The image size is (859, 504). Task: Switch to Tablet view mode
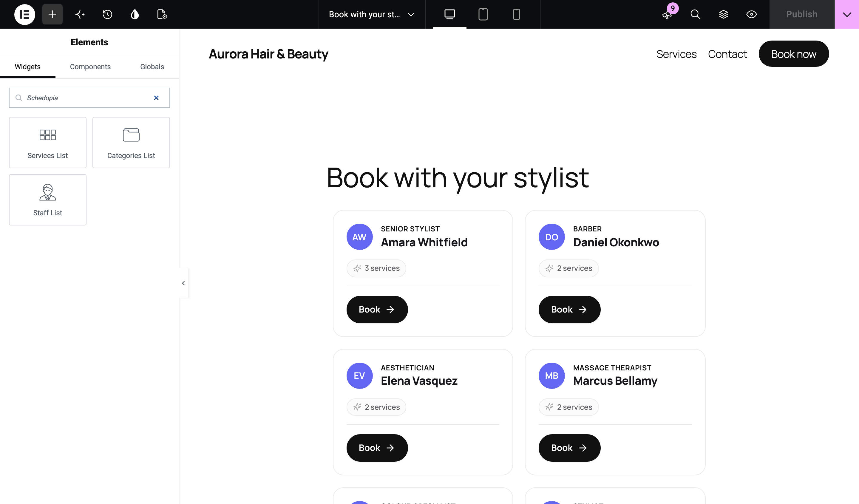(x=483, y=14)
